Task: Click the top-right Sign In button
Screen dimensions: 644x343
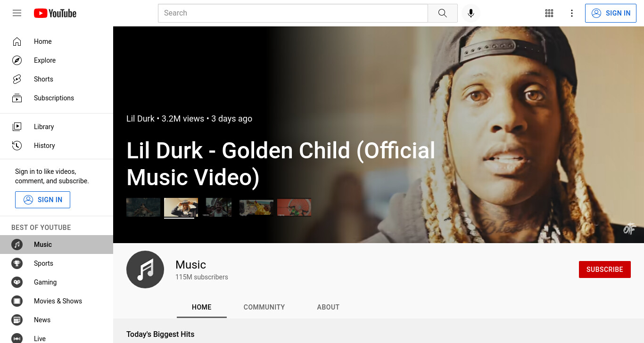Action: tap(611, 13)
